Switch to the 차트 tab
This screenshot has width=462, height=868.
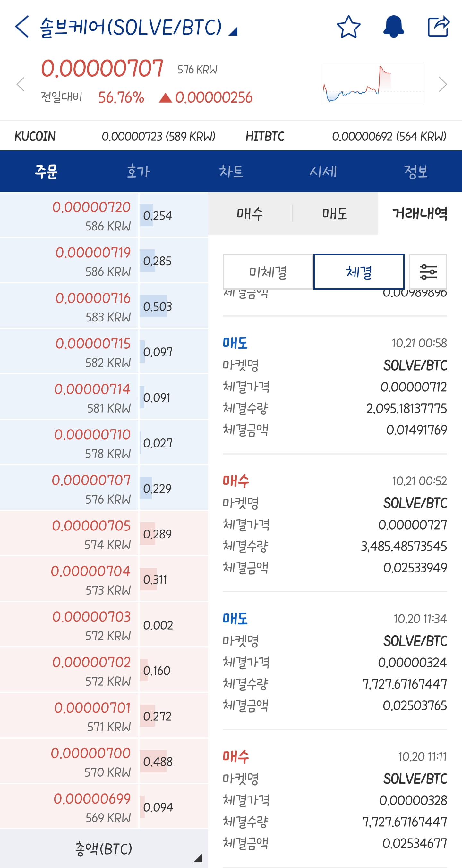[231, 171]
